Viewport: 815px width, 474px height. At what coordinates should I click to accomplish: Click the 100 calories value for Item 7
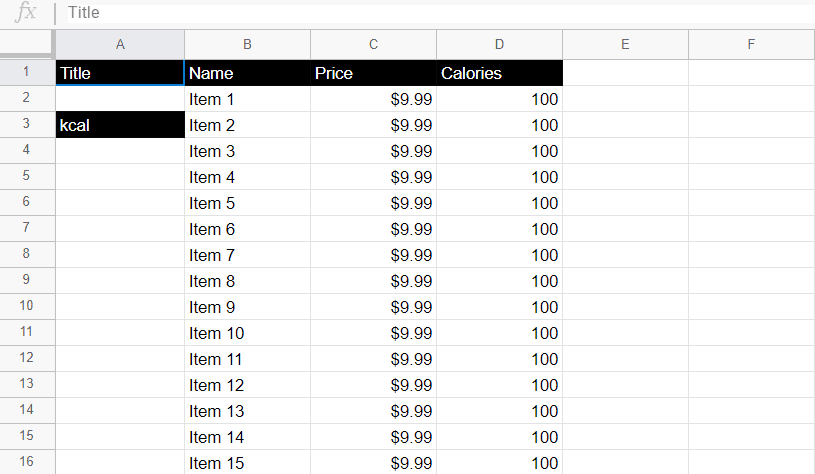click(x=499, y=255)
